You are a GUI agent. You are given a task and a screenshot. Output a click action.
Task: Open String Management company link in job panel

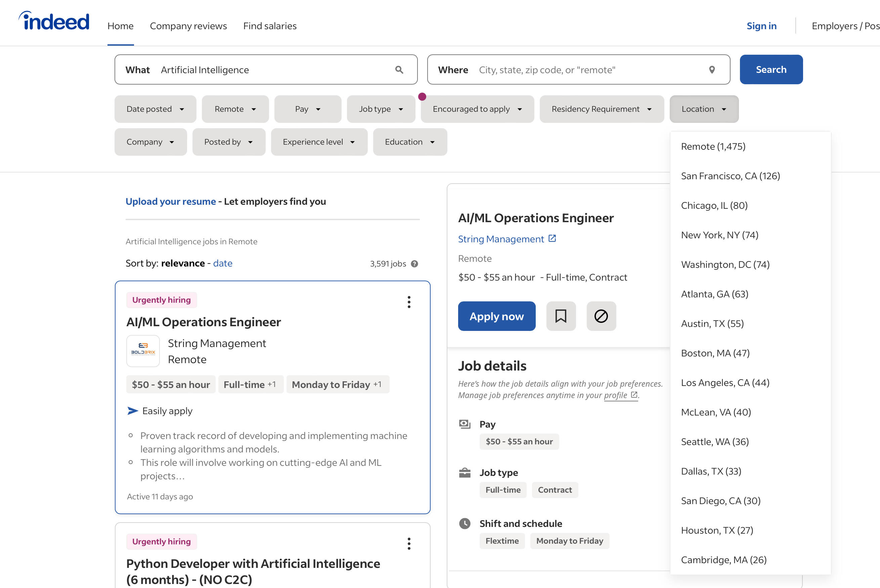(501, 239)
